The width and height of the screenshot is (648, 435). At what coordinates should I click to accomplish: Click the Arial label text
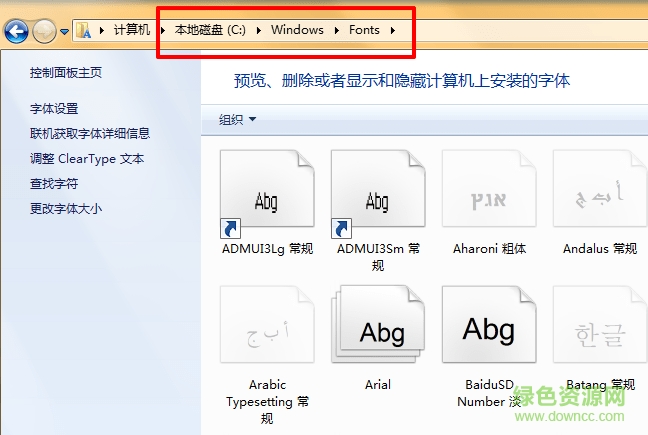(378, 385)
